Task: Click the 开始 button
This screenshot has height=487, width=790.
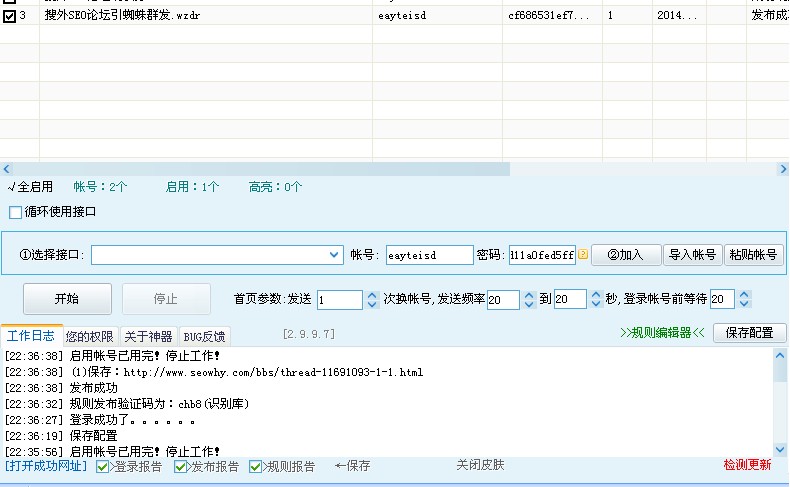Action: pos(67,299)
